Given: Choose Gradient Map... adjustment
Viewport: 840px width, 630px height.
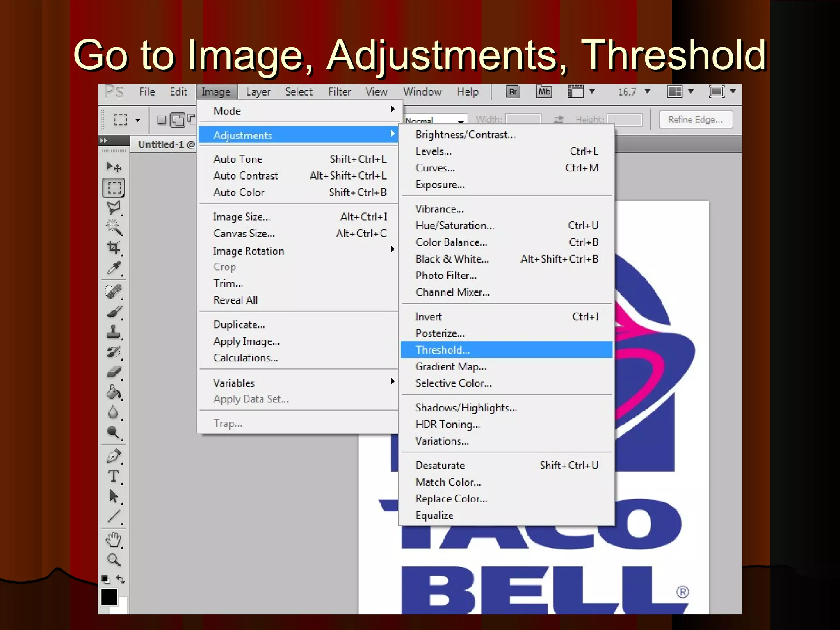Looking at the screenshot, I should pos(506,366).
